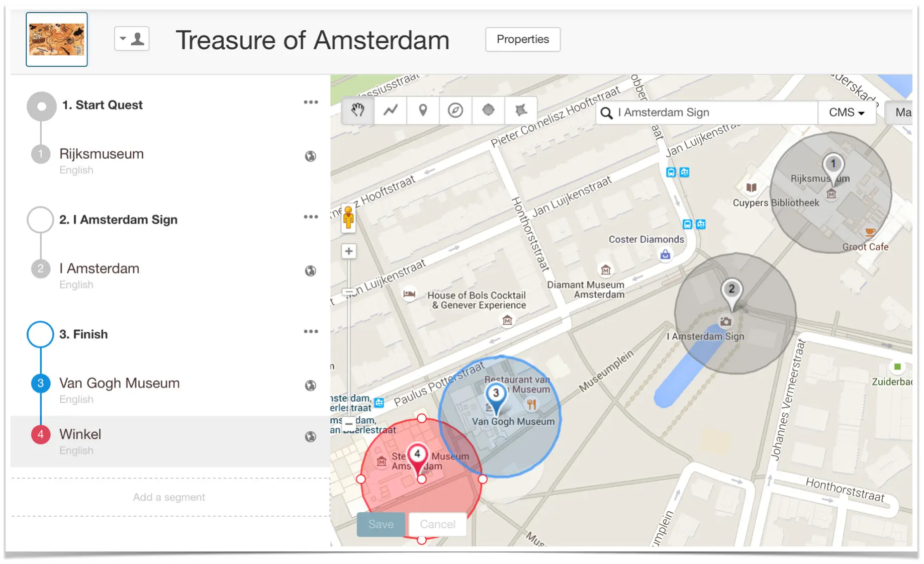Screen dimensions: 924x564
Task: Click the 1. Start Quest heading
Action: [x=103, y=105]
